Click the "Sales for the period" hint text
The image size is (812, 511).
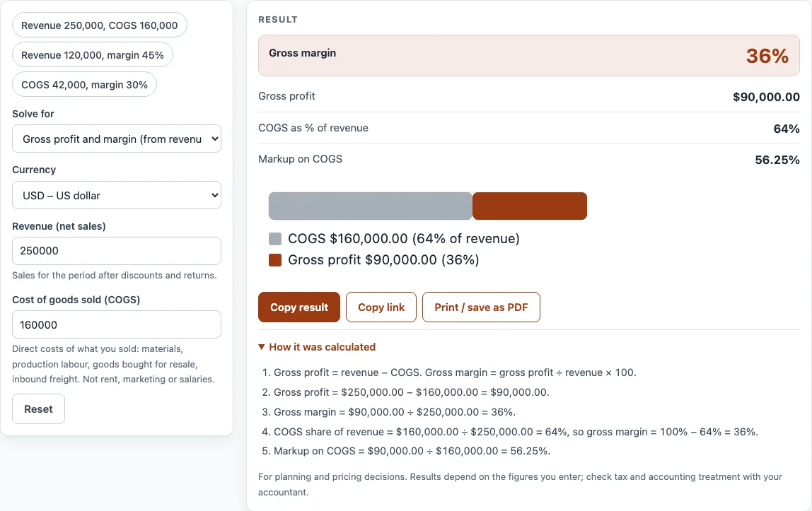[x=115, y=275]
